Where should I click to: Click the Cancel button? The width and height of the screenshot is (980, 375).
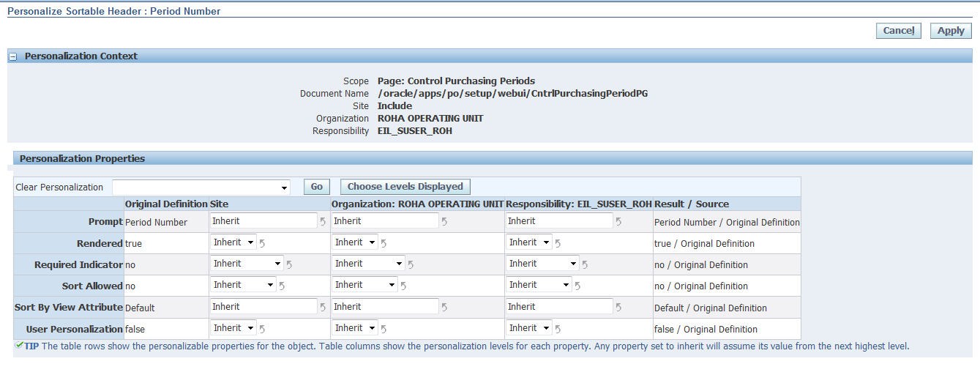(899, 31)
